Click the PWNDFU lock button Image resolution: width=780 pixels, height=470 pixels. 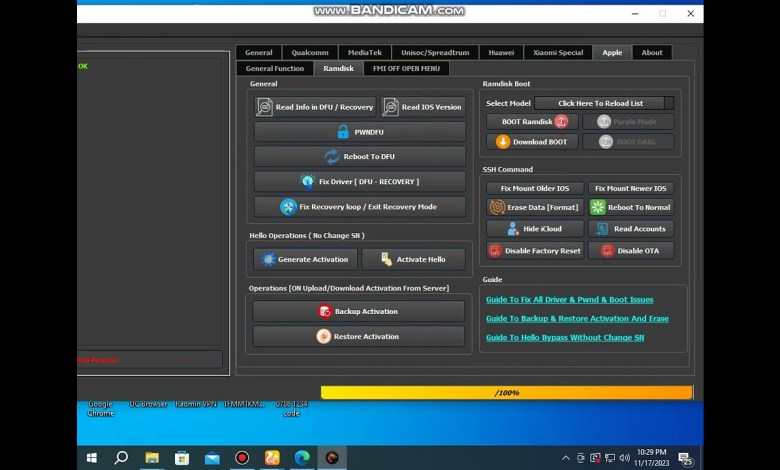pyautogui.click(x=359, y=132)
